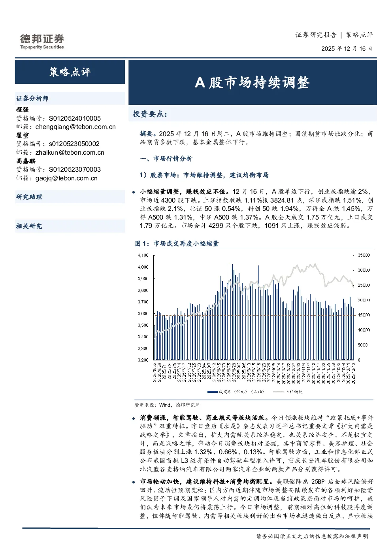Click the footer disclaimer 请务必阅读正文之后的信息披露和法律声明
This screenshot has height=555, width=392.
pyautogui.click(x=312, y=536)
